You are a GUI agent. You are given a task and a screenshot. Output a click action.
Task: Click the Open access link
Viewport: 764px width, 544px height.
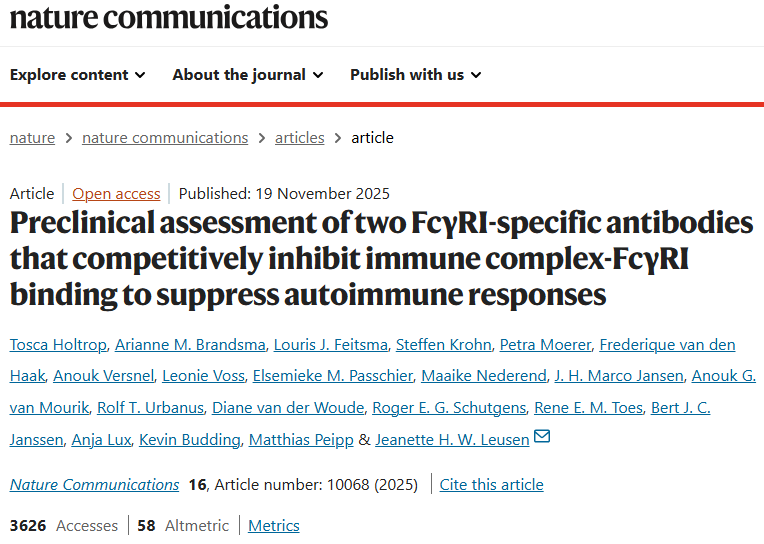(x=116, y=194)
